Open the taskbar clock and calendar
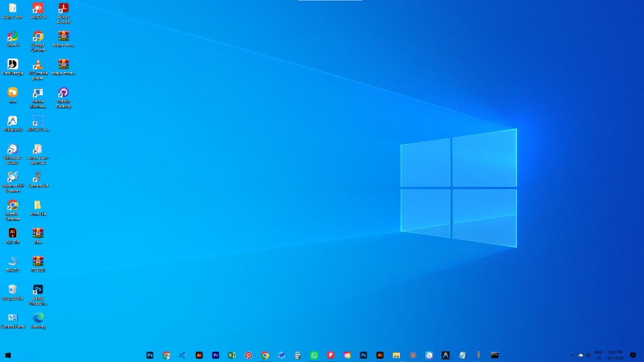The width and height of the screenshot is (644, 362). tap(615, 356)
